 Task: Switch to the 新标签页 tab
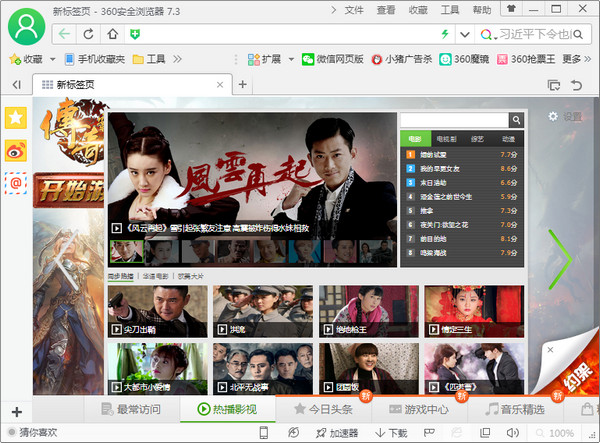point(132,85)
